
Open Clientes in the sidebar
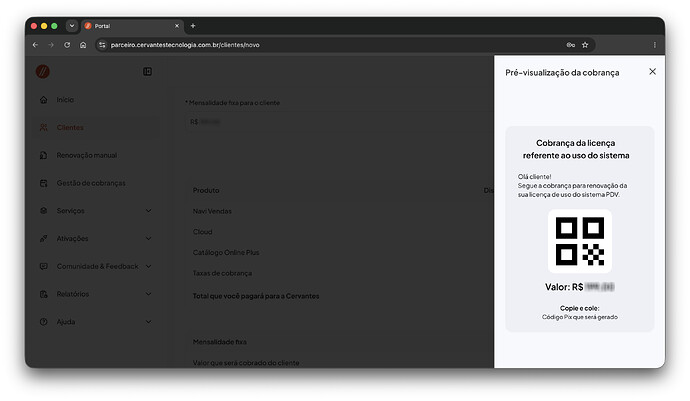pyautogui.click(x=95, y=127)
